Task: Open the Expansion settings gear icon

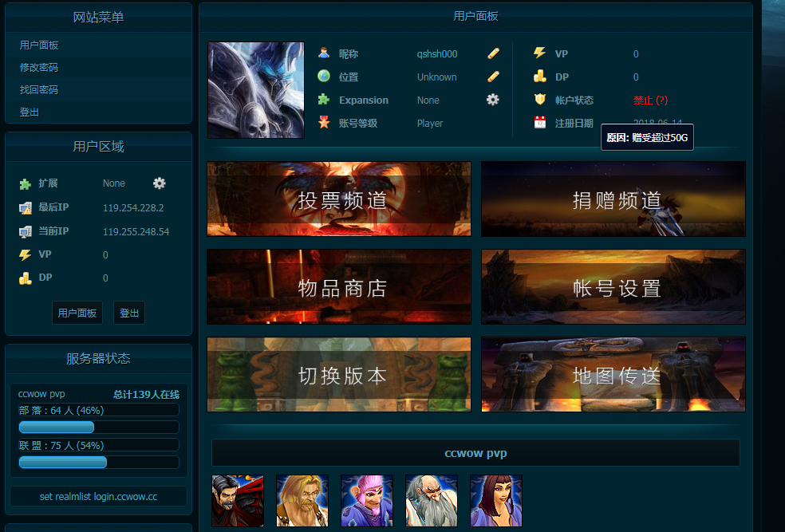Action: tap(493, 100)
